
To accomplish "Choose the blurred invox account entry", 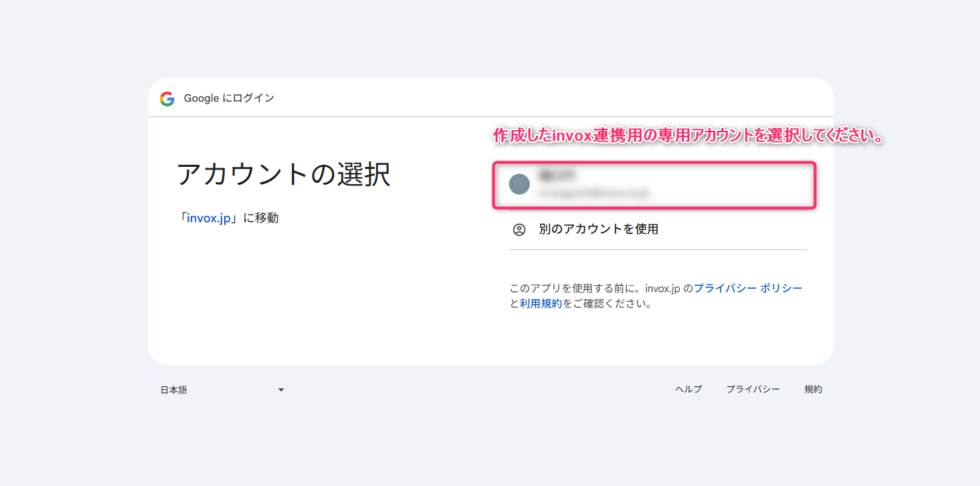I will click(654, 185).
